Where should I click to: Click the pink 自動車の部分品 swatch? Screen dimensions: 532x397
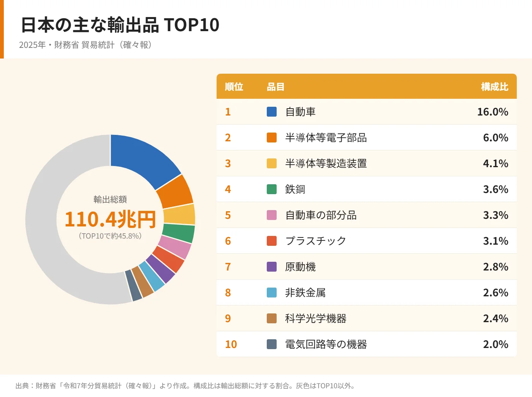click(272, 215)
